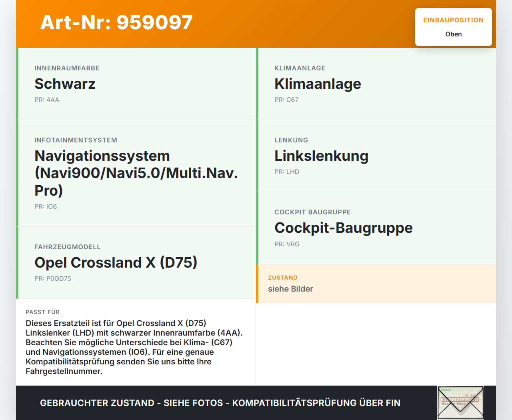The image size is (512, 420).
Task: Click the PR: C67 code under Klimaanlage
Action: 286,100
